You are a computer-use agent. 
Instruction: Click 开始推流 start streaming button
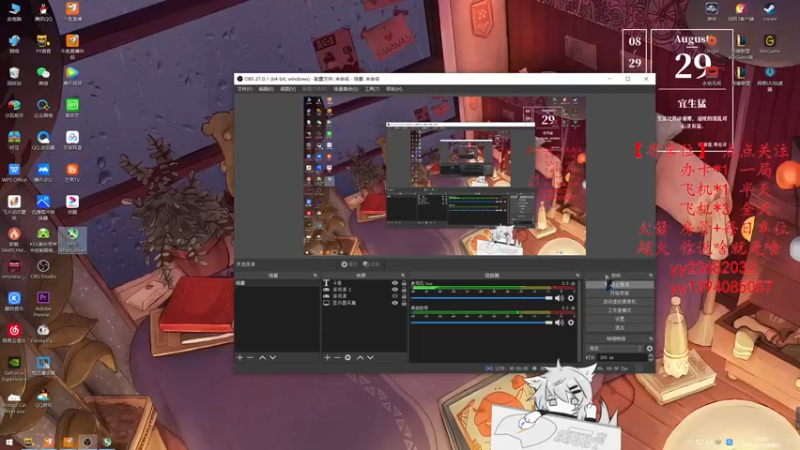[619, 285]
